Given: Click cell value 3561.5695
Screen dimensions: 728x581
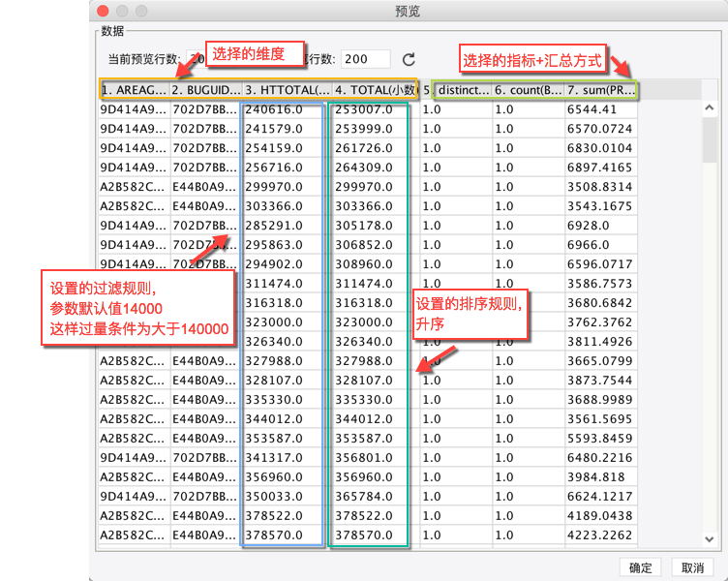Looking at the screenshot, I should pos(599,419).
